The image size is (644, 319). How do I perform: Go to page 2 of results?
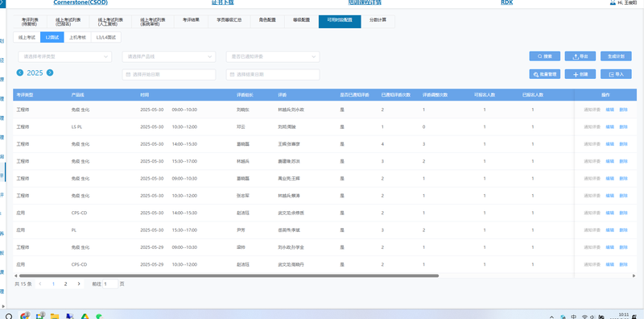[x=65, y=284]
